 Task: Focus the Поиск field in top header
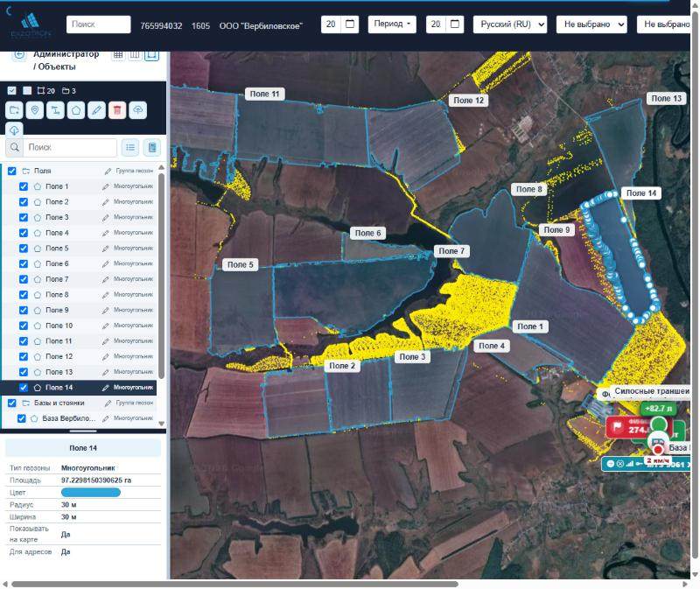pos(99,25)
